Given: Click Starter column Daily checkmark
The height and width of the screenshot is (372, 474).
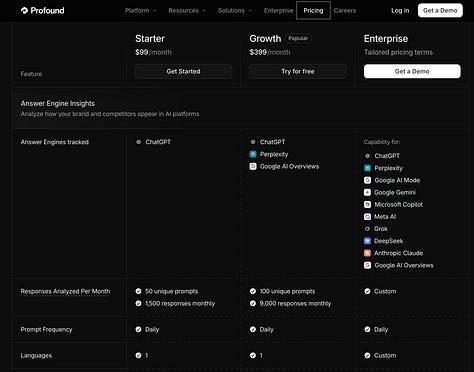Looking at the screenshot, I should tap(138, 329).
